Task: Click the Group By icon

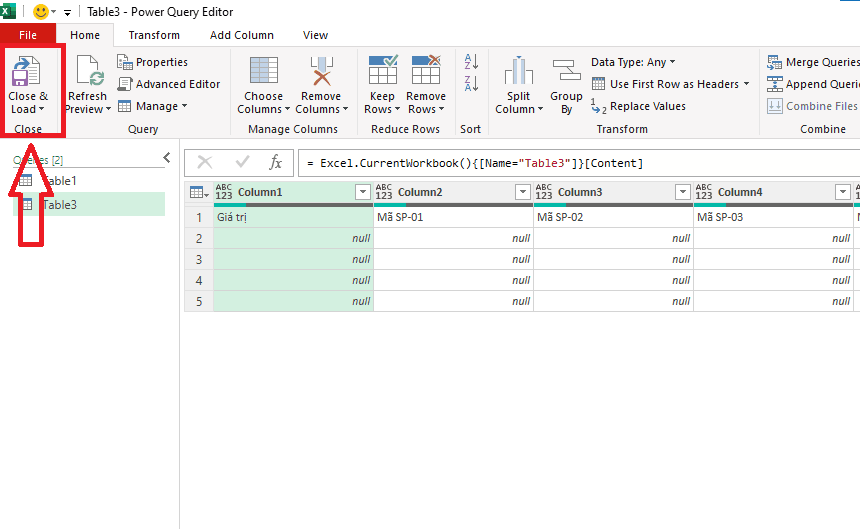Action: coord(567,71)
